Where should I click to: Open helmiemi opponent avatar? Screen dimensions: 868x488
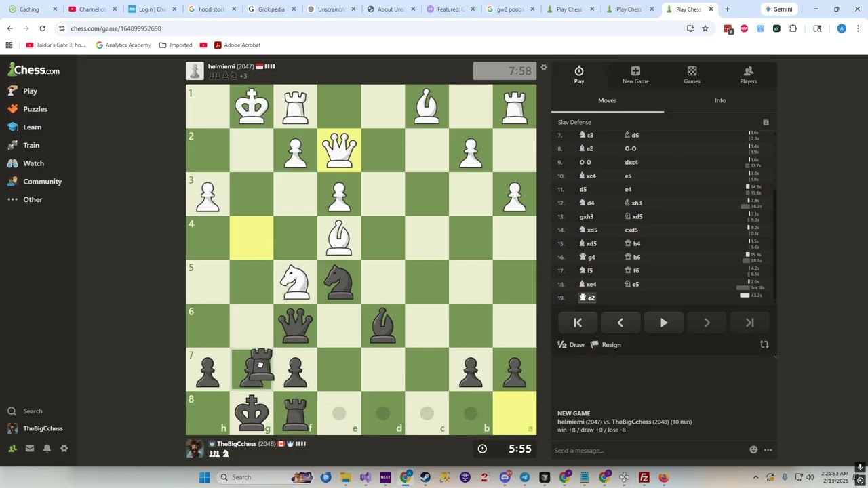coord(195,70)
